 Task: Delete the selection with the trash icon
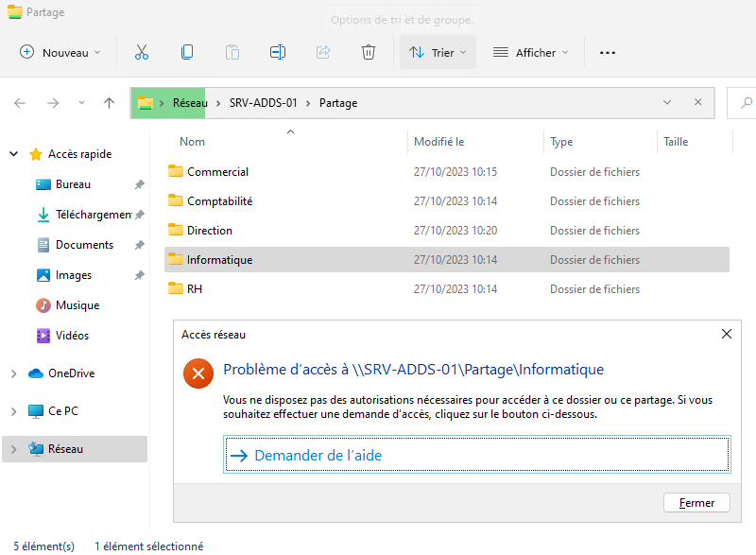pyautogui.click(x=369, y=52)
